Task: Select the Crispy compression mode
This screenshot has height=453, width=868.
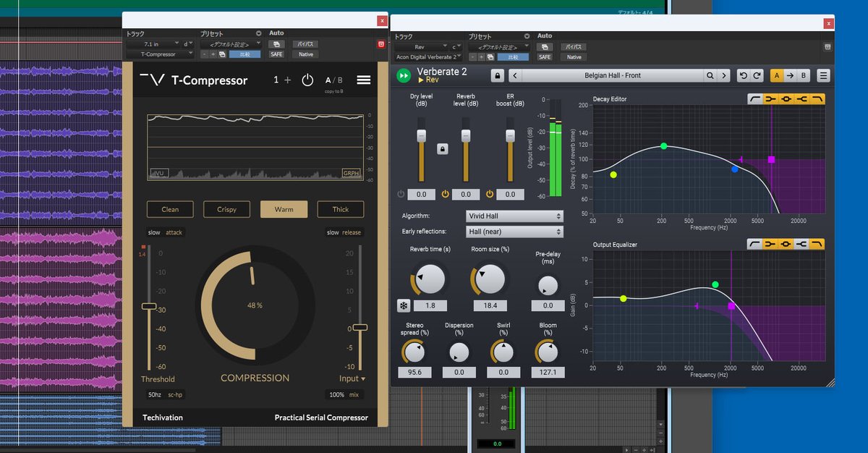Action: click(226, 209)
